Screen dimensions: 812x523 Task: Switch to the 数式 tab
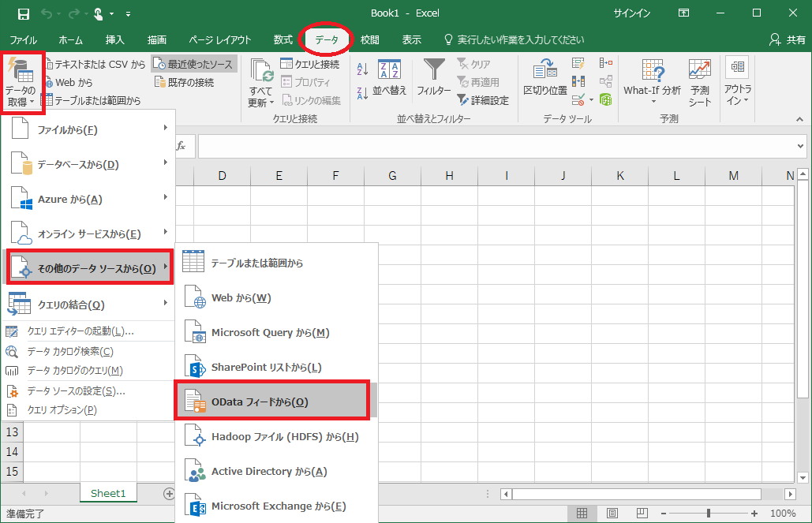(x=283, y=40)
